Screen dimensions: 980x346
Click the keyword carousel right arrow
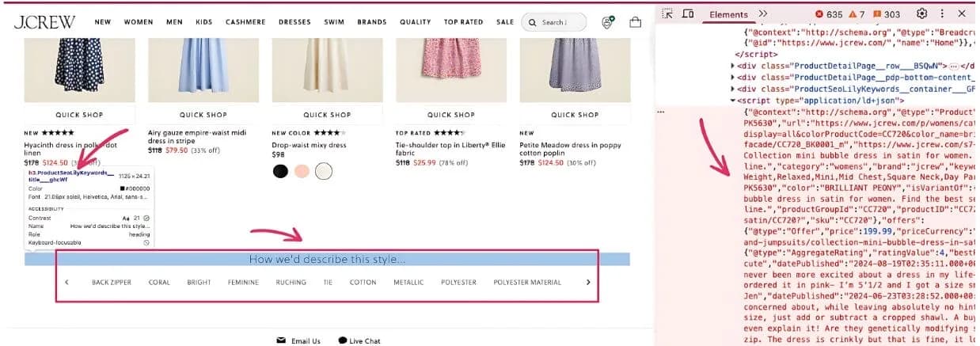pos(588,282)
